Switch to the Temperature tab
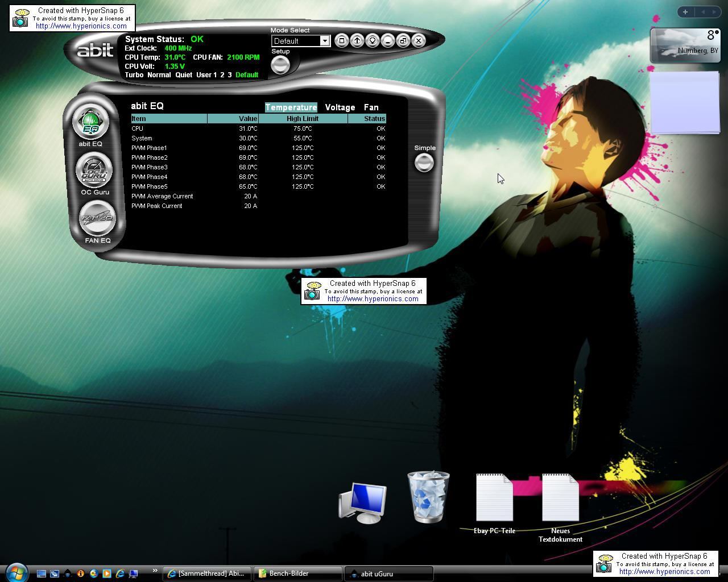728x582 pixels. [x=291, y=107]
